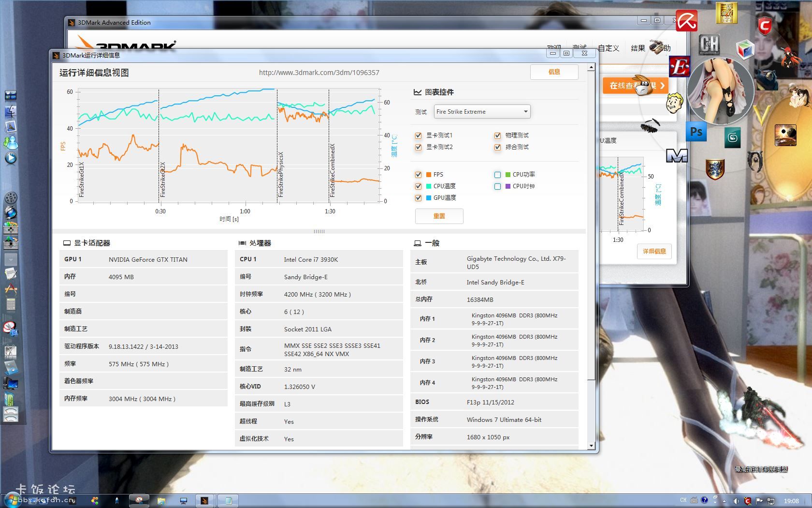Click the volume speaker tray icon
This screenshot has width=812, height=508.
[x=736, y=501]
